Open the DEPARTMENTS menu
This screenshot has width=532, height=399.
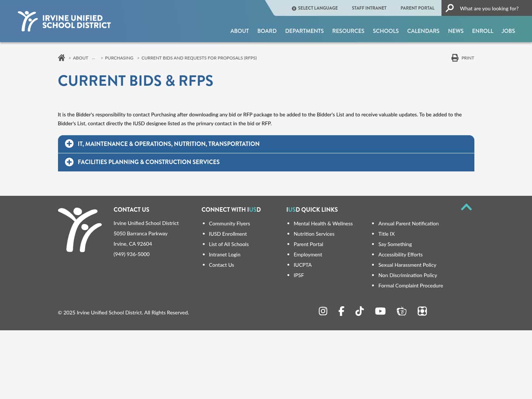pos(304,31)
